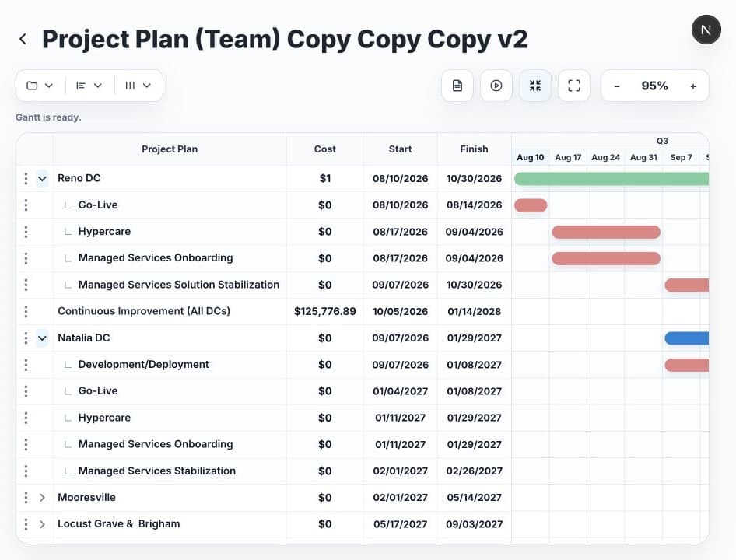736x560 pixels.
Task: Open the folder dropdown in toolbar
Action: 40,86
